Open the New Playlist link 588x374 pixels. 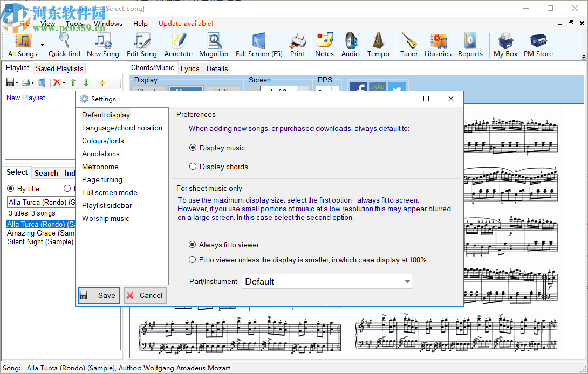click(x=26, y=98)
